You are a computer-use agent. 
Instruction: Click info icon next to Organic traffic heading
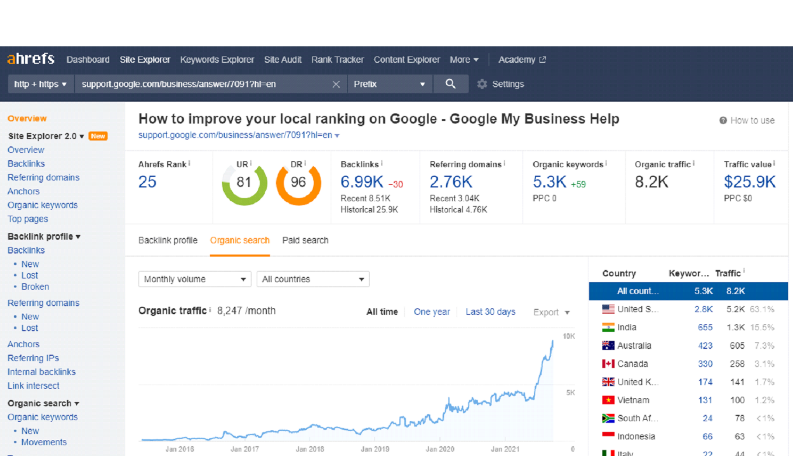pyautogui.click(x=210, y=309)
